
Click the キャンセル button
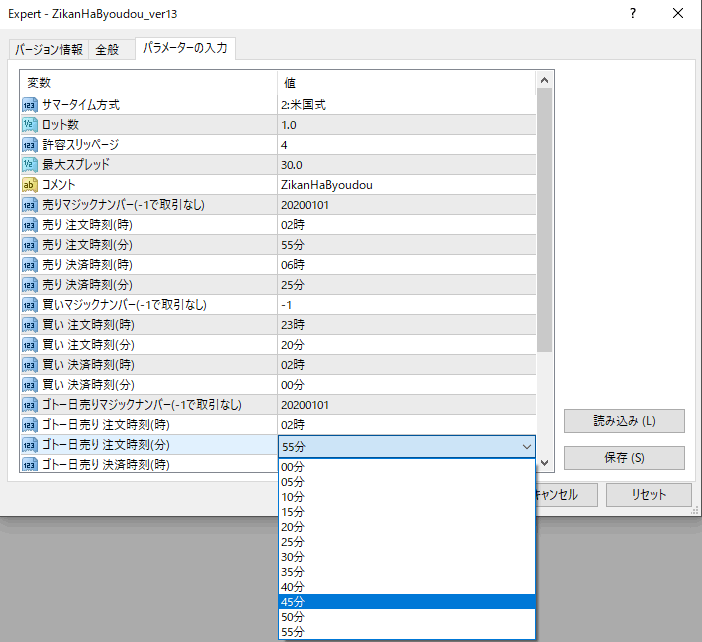click(x=566, y=495)
